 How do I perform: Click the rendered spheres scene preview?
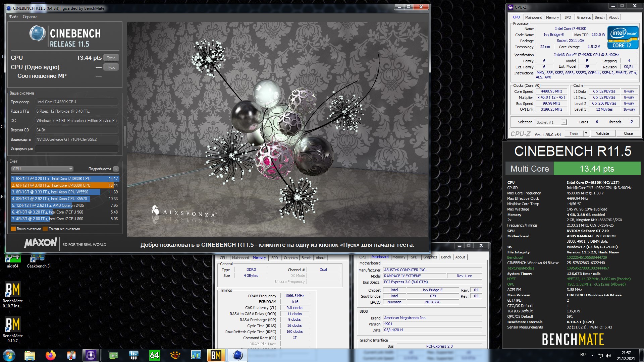click(277, 129)
